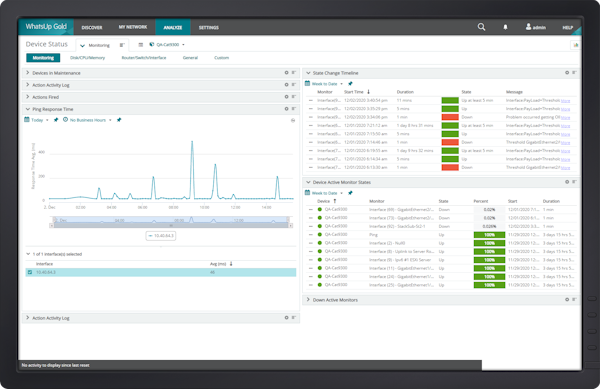The width and height of the screenshot is (600, 389).
Task: Click the HELP button in header
Action: 567,28
